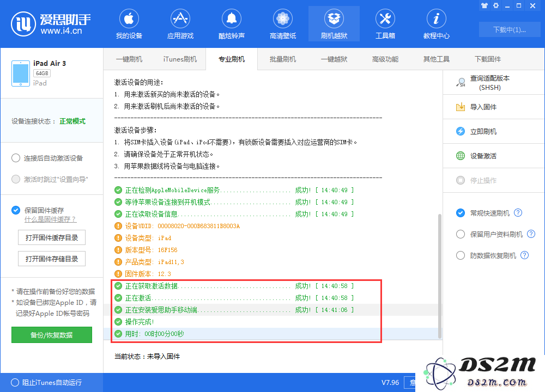
Task: Open 我的设备 (My Device) section
Action: [129, 24]
